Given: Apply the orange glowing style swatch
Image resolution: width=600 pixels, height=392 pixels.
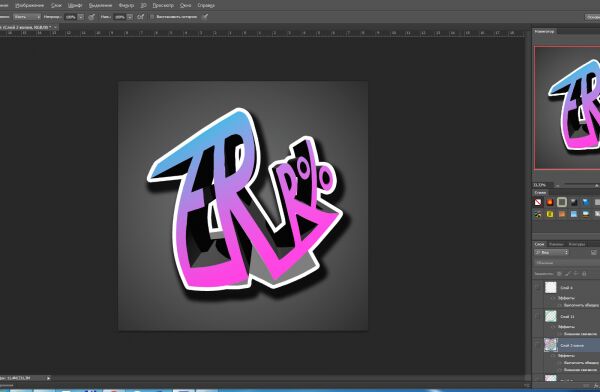Looking at the screenshot, I should tap(550, 202).
